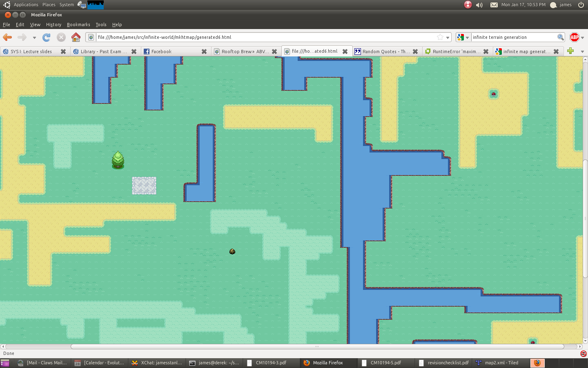Click in the address bar URL field
This screenshot has height=368, width=588.
(261, 37)
